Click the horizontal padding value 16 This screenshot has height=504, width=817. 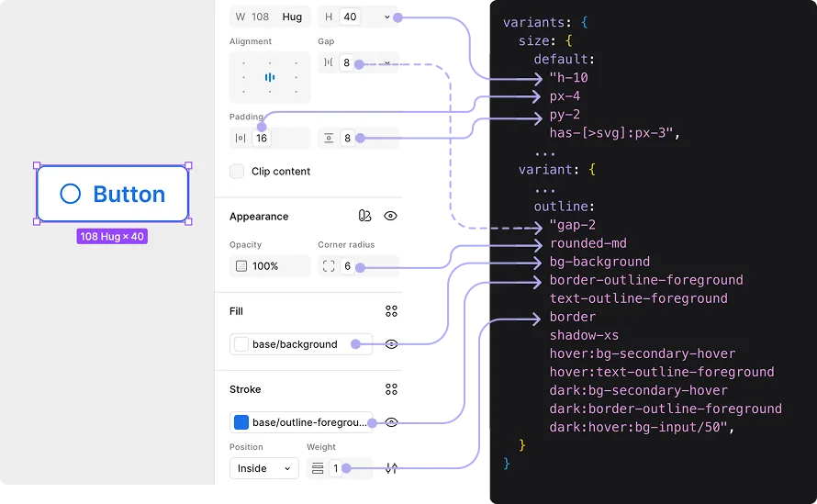(x=262, y=138)
